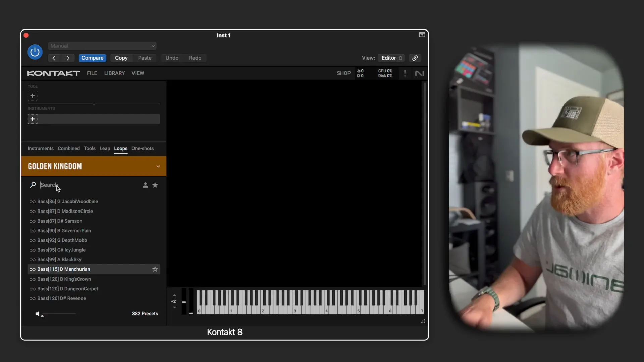
Task: Expand the Golden Kingdom library chevron
Action: [x=158, y=167]
